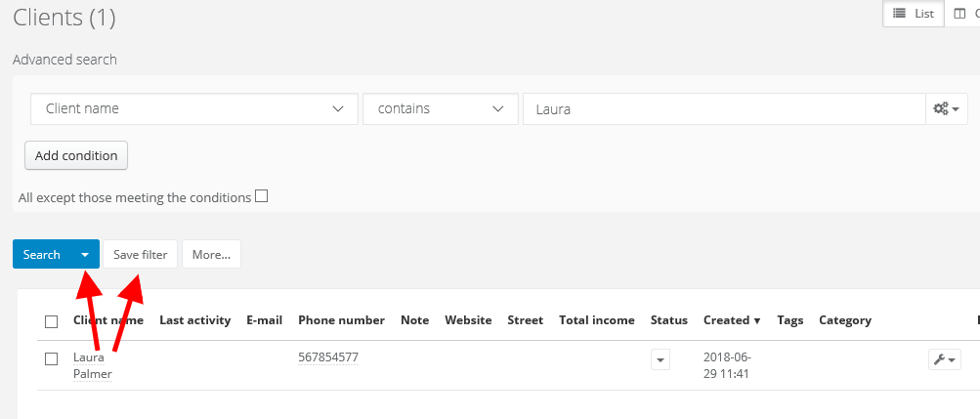Click the Search button
Viewport: 980px width, 419px height.
point(42,255)
